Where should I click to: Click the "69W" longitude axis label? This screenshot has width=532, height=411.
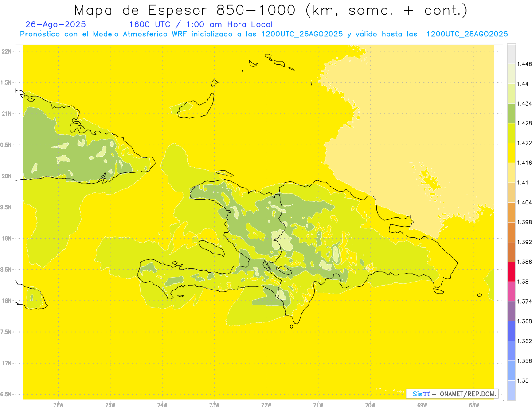coord(422,405)
